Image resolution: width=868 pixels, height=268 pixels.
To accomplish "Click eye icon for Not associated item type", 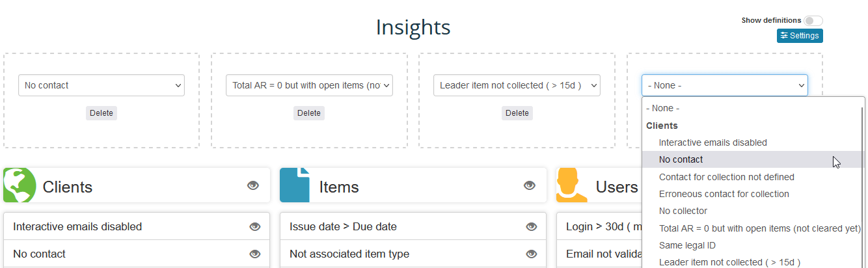I will click(x=532, y=254).
